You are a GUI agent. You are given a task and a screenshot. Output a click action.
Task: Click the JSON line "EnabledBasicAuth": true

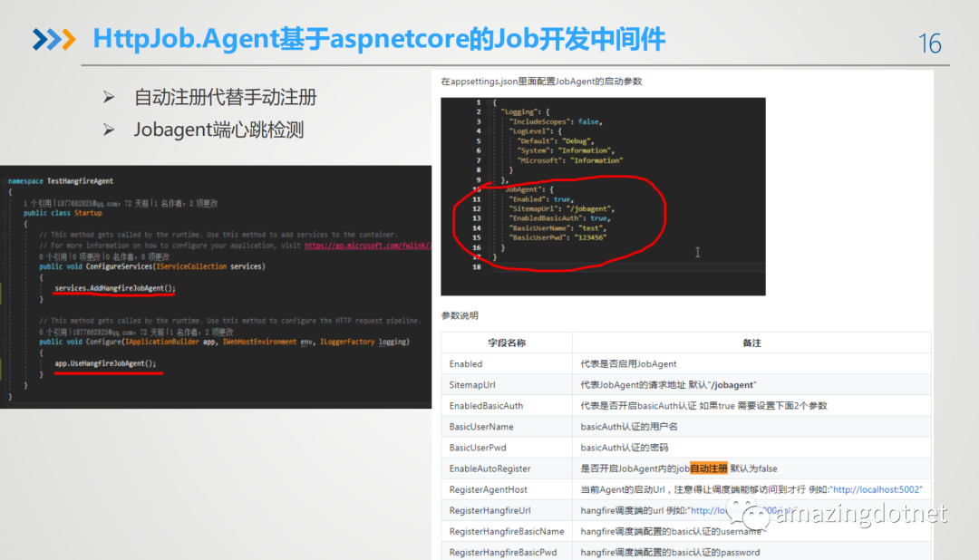[x=559, y=218]
